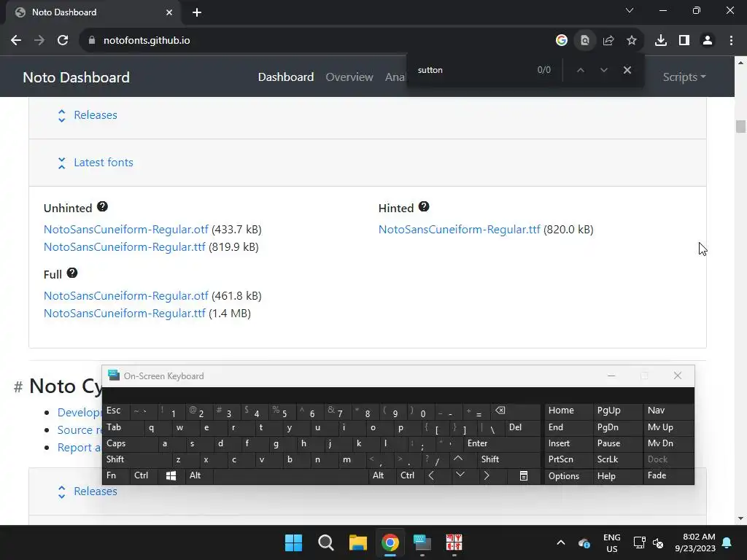Viewport: 747px width, 560px height.
Task: Open the Dashboard nav item
Action: coord(286,77)
